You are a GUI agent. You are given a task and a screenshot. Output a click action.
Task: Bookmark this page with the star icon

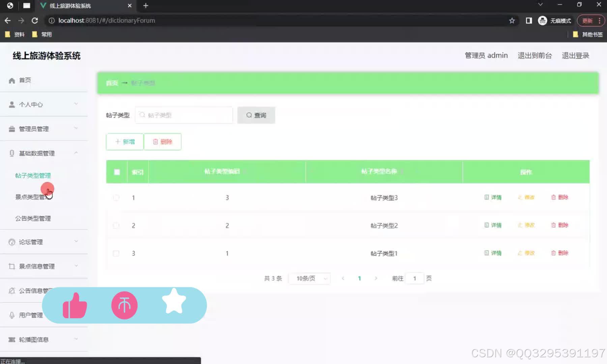(512, 21)
